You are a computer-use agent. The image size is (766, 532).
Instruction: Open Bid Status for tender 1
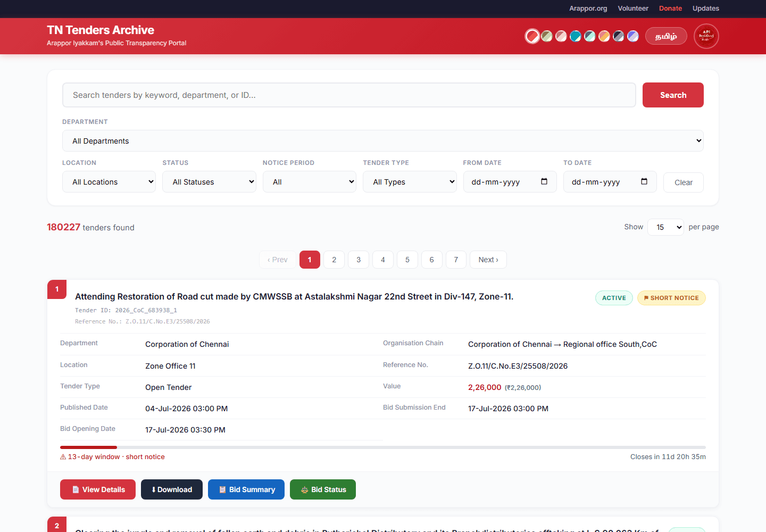click(323, 489)
